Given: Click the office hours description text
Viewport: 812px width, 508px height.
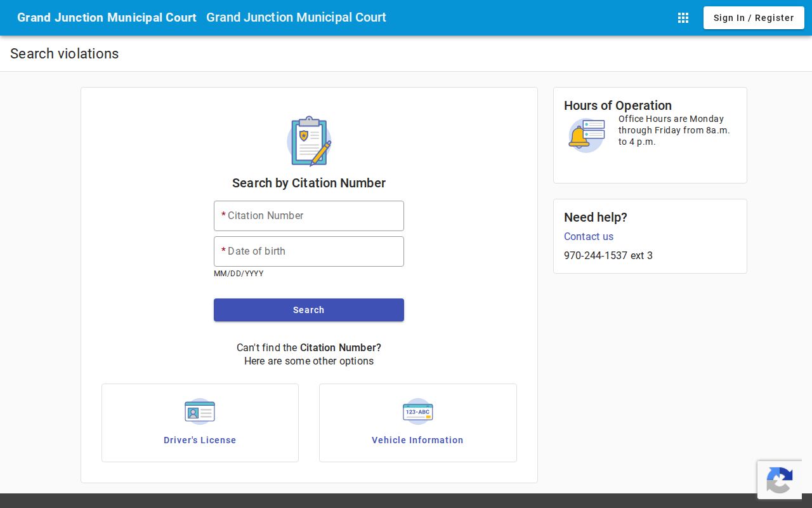Looking at the screenshot, I should pyautogui.click(x=674, y=130).
